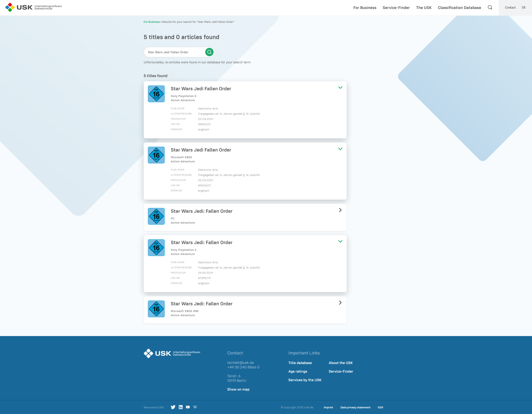Click title of the Microsoft XBOX ONE result
The image size is (532, 414).
(201, 304)
